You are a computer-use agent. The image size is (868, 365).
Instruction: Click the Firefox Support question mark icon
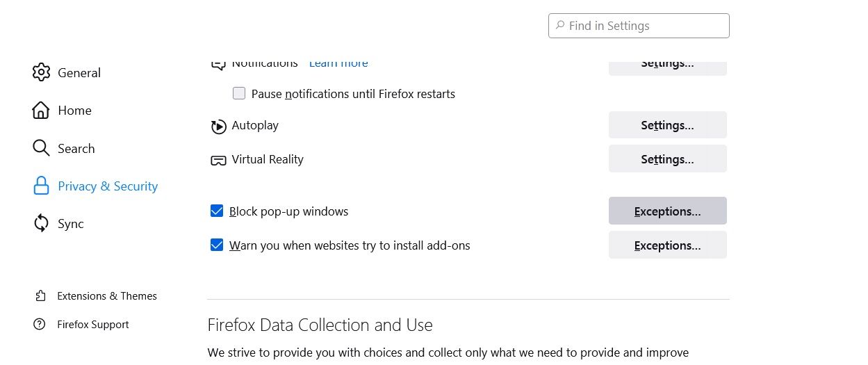[40, 324]
